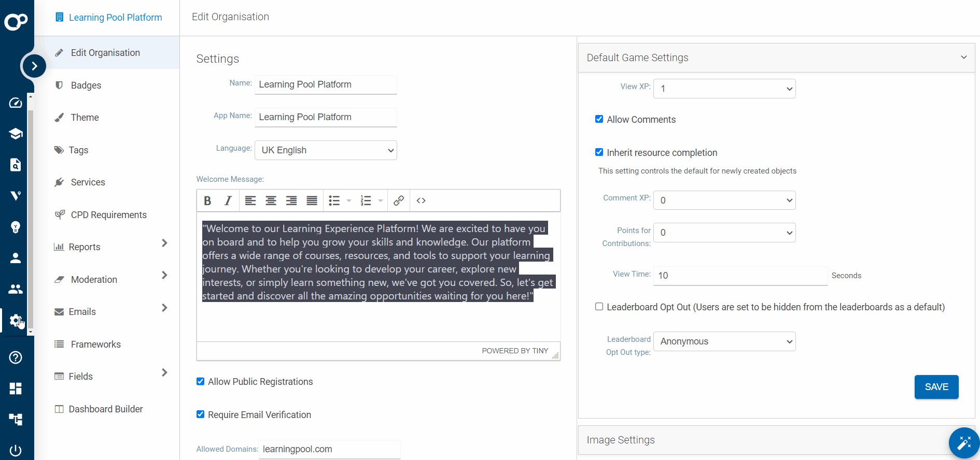Open the help question mark icon

point(16,357)
